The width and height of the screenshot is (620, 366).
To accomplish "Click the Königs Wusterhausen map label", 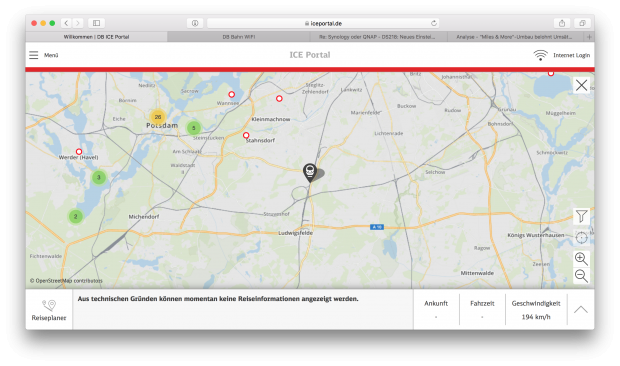I will 536,235.
